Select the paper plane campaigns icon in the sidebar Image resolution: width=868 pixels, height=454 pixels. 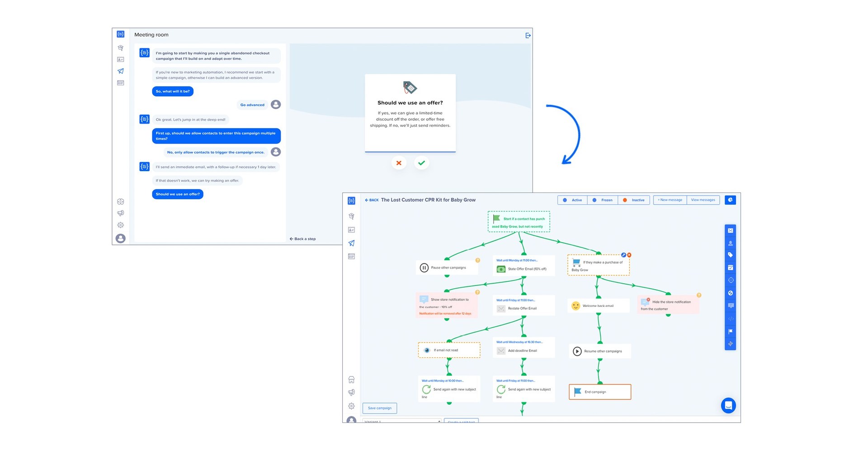[351, 243]
